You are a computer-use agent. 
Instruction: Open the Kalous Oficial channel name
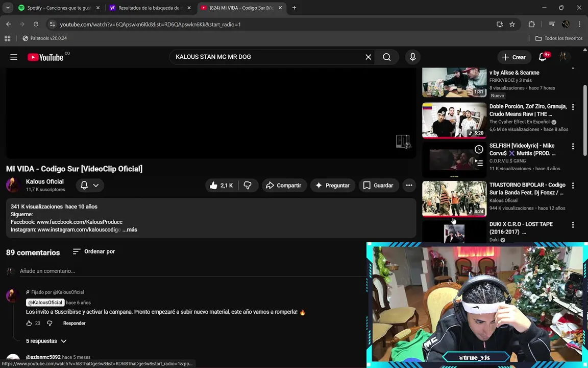click(x=44, y=182)
